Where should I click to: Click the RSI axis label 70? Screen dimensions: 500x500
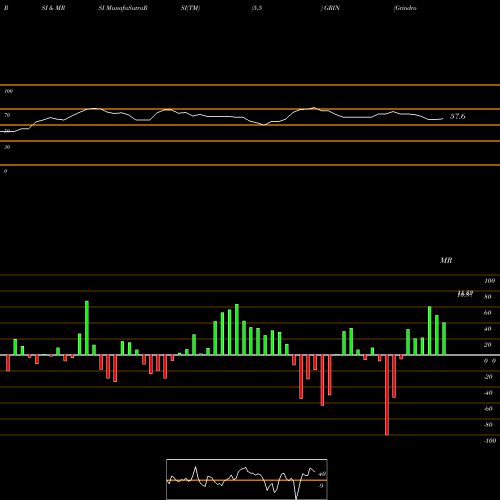(x=7, y=115)
